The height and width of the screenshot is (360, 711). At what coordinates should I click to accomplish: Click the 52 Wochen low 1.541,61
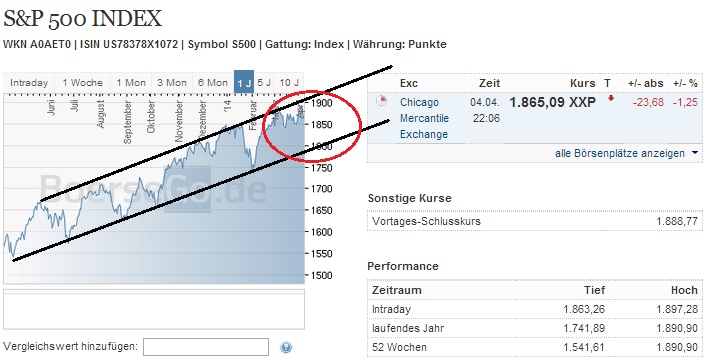[x=584, y=347]
